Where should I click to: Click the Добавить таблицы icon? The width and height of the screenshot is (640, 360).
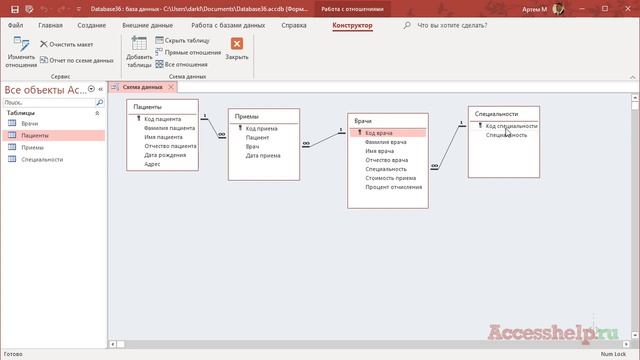(139, 52)
